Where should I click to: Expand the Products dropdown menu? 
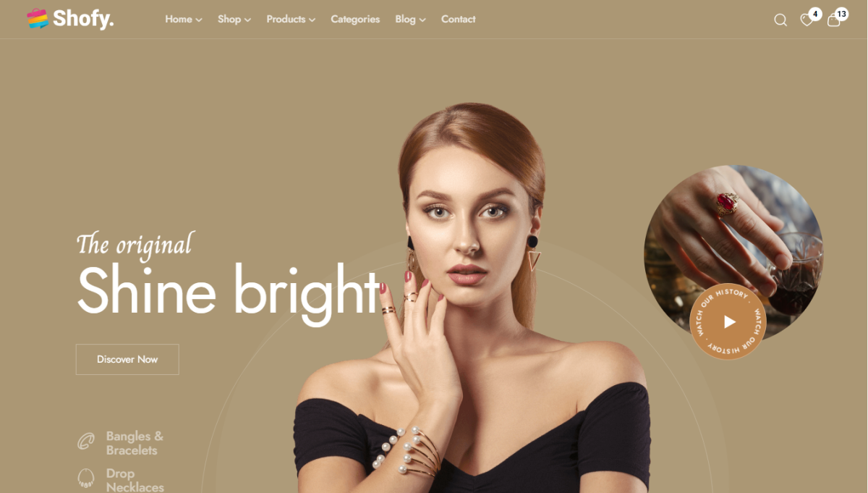(291, 20)
